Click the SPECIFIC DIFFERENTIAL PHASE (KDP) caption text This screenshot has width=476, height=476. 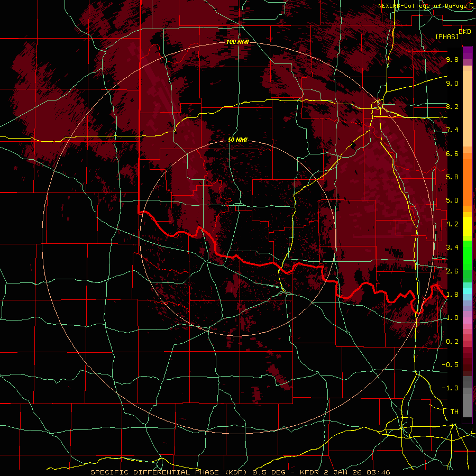pyautogui.click(x=169, y=472)
